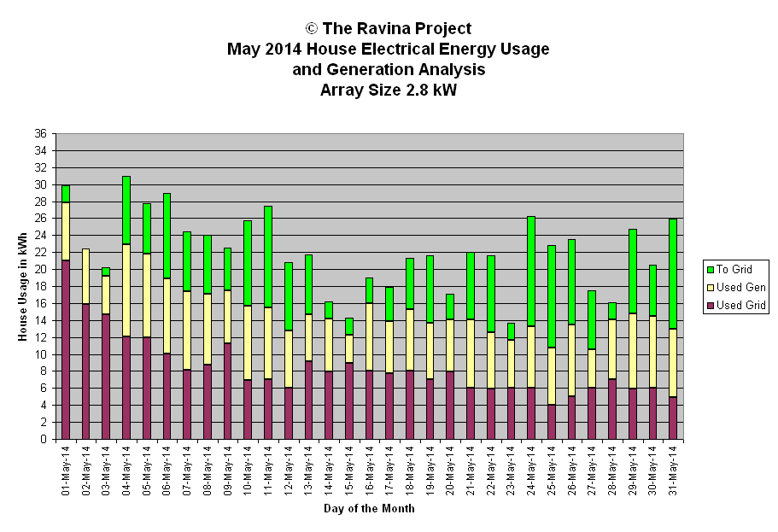The height and width of the screenshot is (532, 778).
Task: Select the green To Grid segment of 11-May-14 bar
Action: [x=268, y=257]
